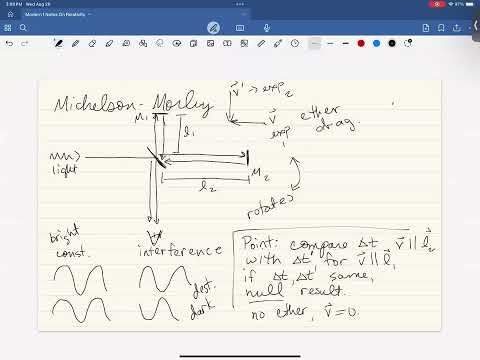480x360 pixels.
Task: Select the Pen tool
Action: pos(58,43)
